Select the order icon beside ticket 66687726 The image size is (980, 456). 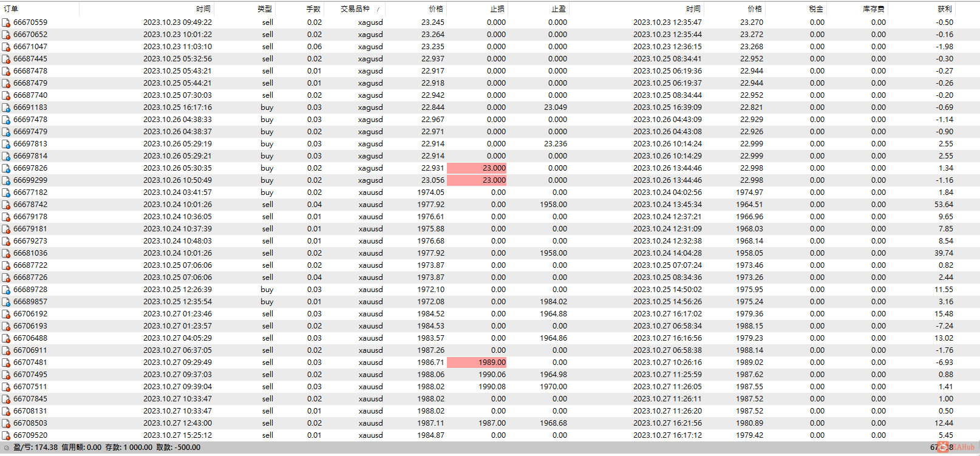6,277
